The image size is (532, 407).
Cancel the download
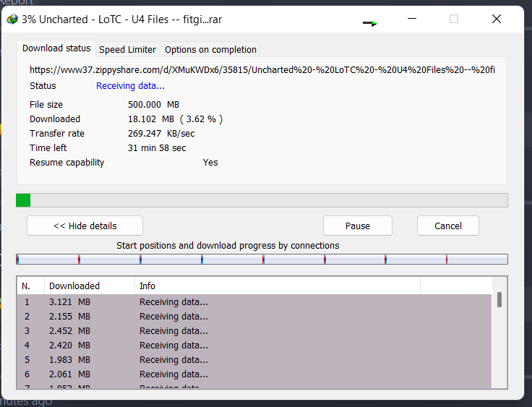448,226
